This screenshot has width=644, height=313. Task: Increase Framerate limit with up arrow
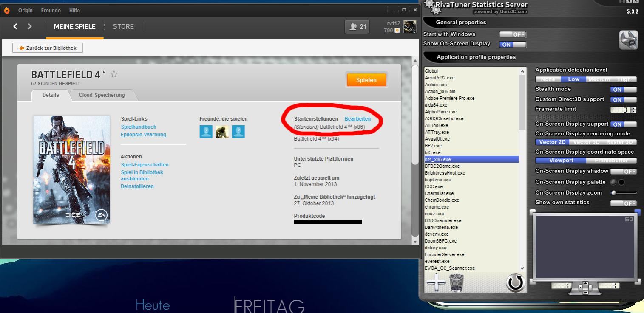tap(634, 108)
